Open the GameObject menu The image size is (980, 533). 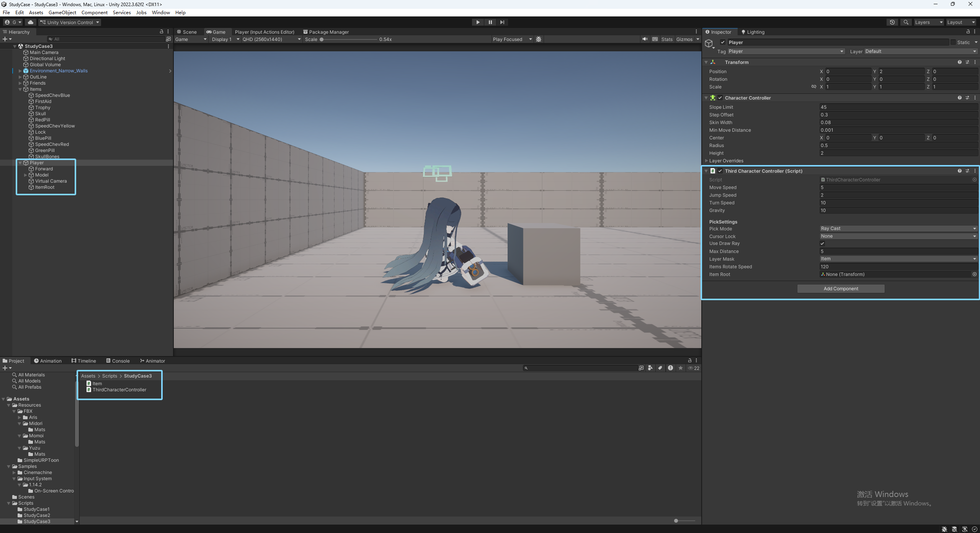click(x=62, y=12)
